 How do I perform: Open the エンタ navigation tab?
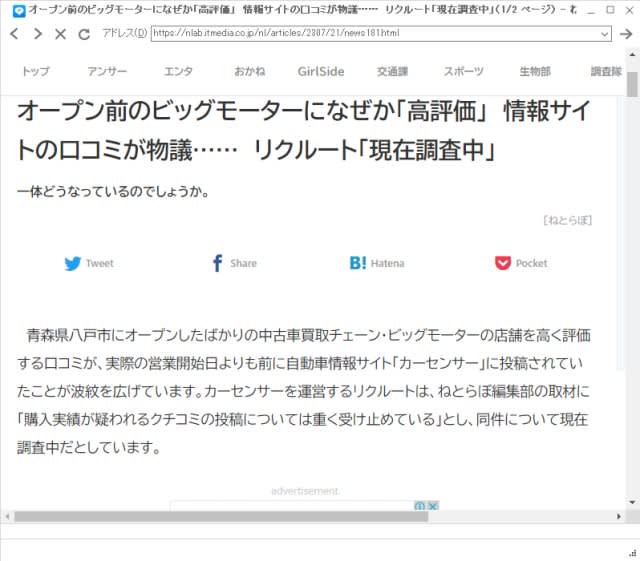[x=178, y=71]
